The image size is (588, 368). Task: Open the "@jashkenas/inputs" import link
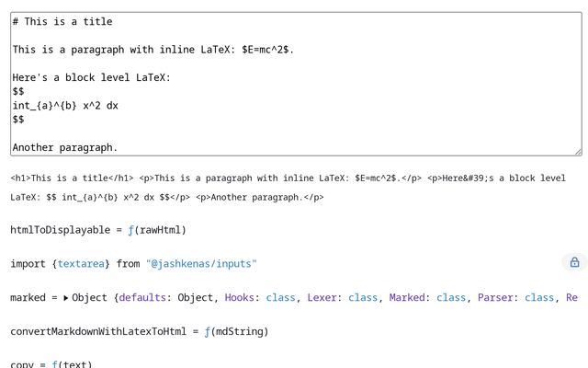201,264
